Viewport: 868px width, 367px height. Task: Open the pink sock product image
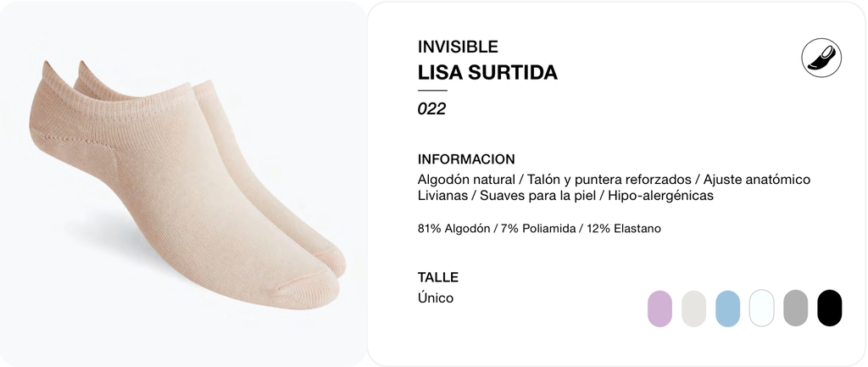click(187, 184)
